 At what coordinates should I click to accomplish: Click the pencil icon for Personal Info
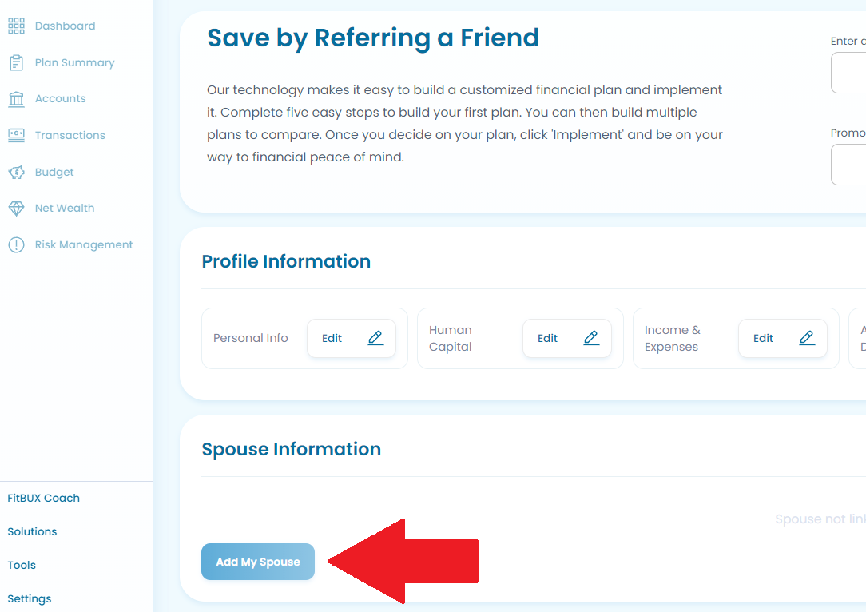pos(375,338)
